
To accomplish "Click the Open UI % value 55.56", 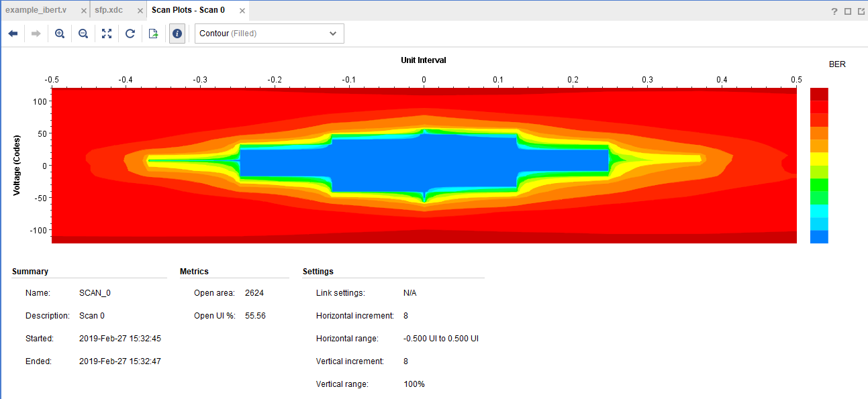I will [x=255, y=315].
